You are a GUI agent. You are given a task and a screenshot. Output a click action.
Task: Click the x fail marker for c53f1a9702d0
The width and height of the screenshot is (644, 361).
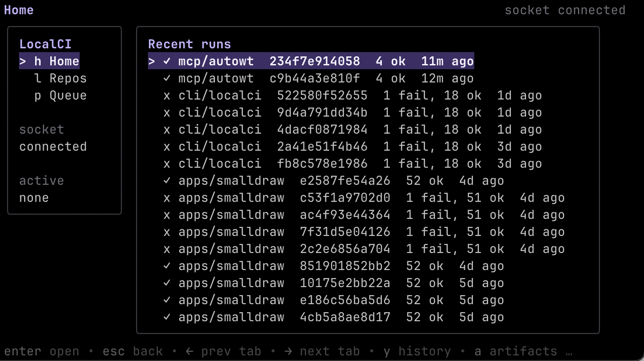click(x=167, y=199)
